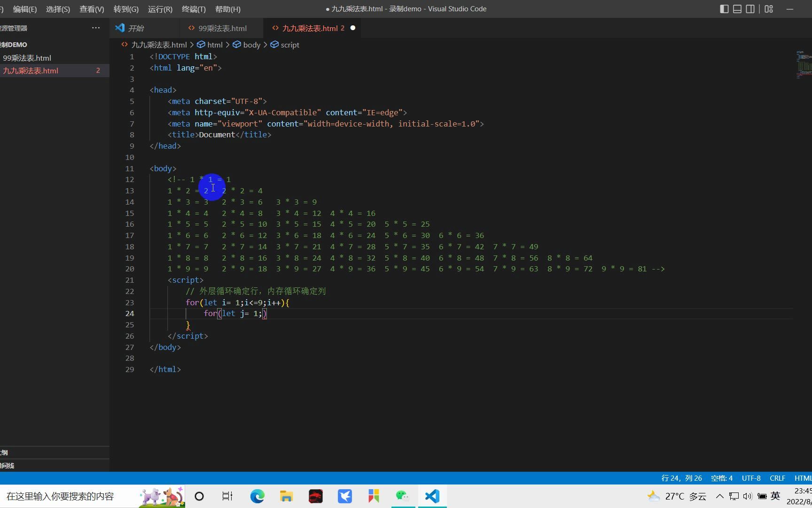Image resolution: width=812 pixels, height=508 pixels.
Task: Click html icon on 九九乘法表.html tab
Action: tap(275, 28)
